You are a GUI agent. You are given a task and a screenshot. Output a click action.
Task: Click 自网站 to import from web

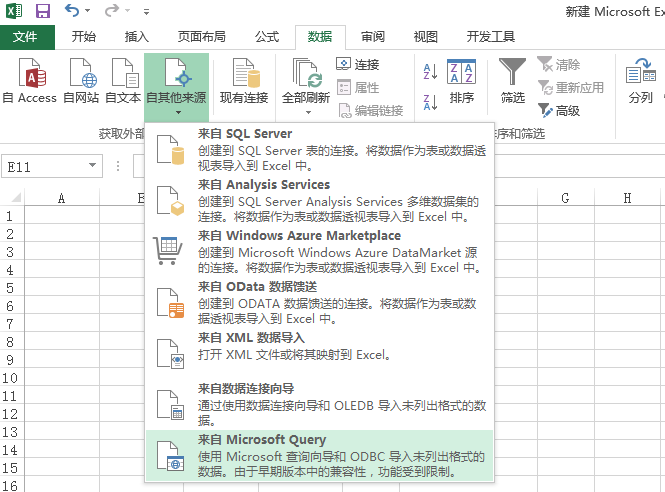click(81, 81)
